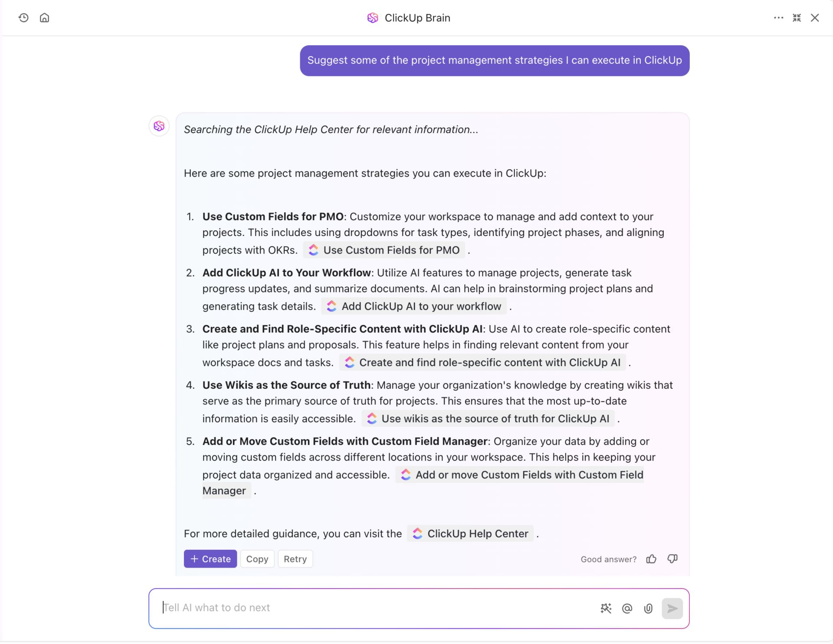Go to ClickUp Brain home

(x=44, y=18)
